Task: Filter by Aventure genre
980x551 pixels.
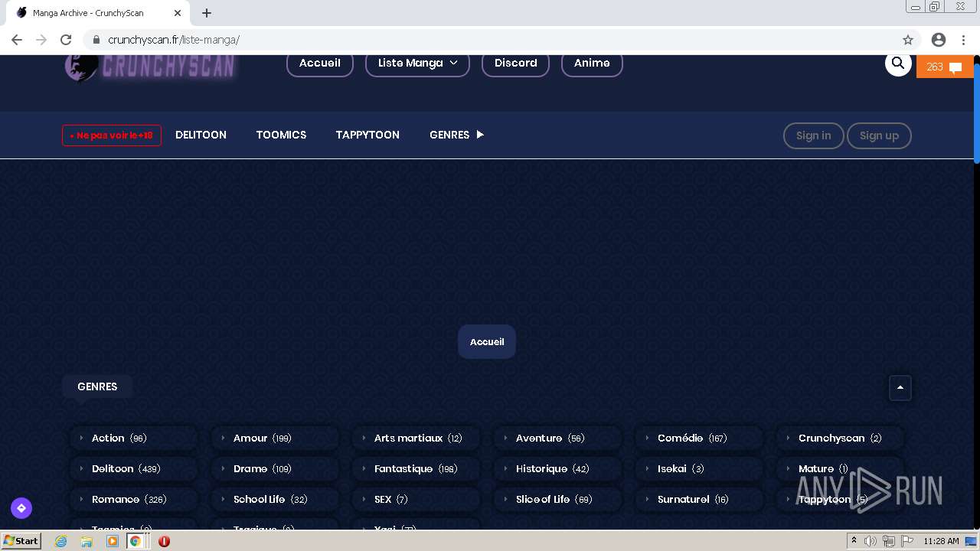Action: [558, 438]
